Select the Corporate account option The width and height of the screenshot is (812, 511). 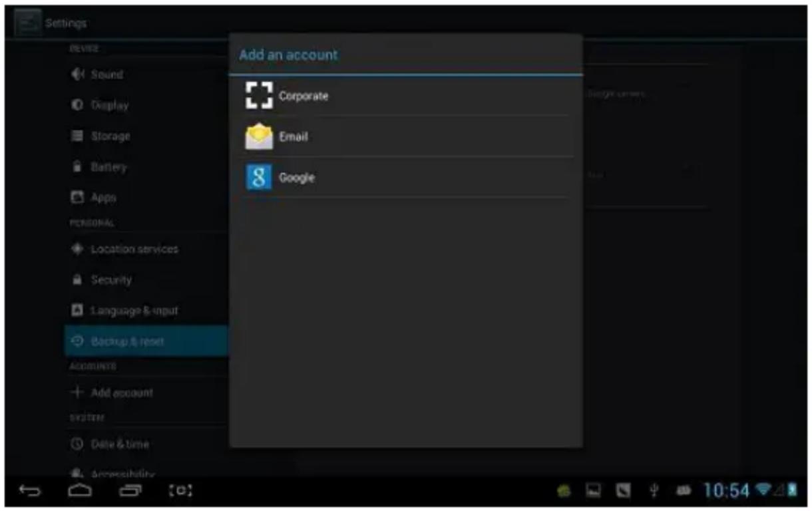pyautogui.click(x=405, y=96)
